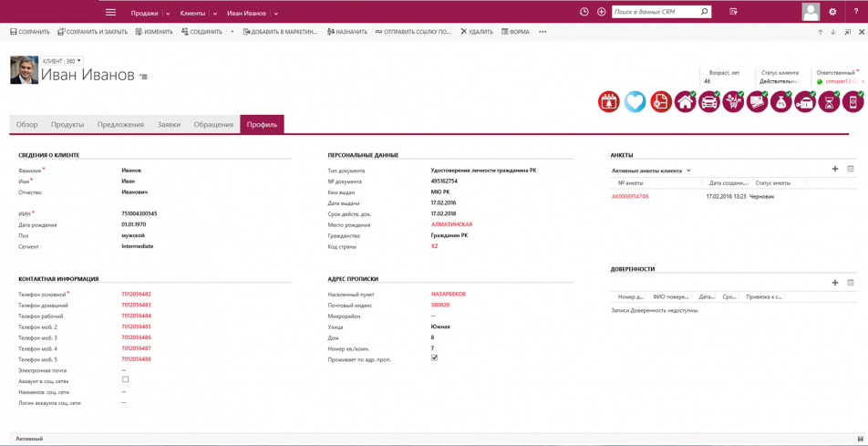Image resolution: width=868 pixels, height=446 pixels.
Task: Click the house product icon
Action: click(x=685, y=102)
